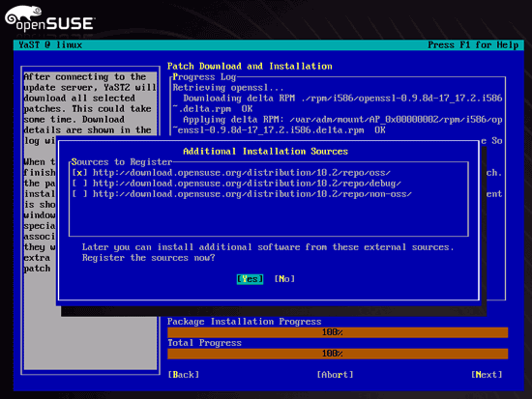Click the 'Downloading delta RPM' log line
Viewport: 532px width, 399px height.
[x=338, y=103]
